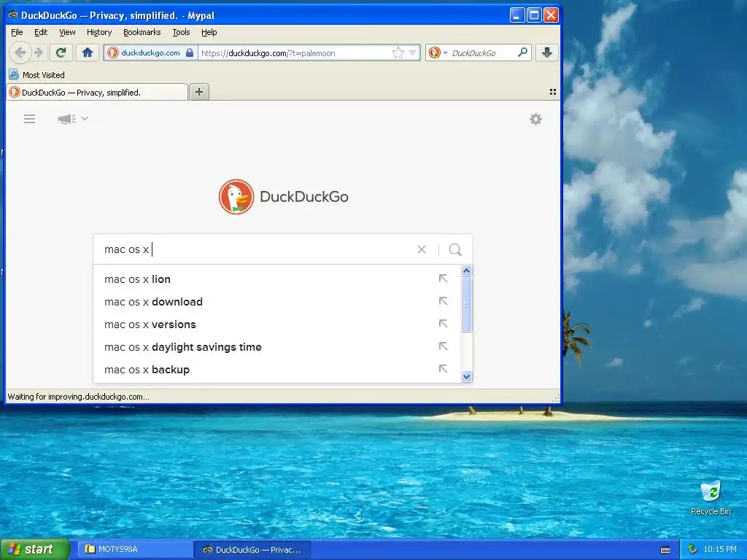Screen dimensions: 747x560
Task: Open the Help menu
Action: click(209, 32)
